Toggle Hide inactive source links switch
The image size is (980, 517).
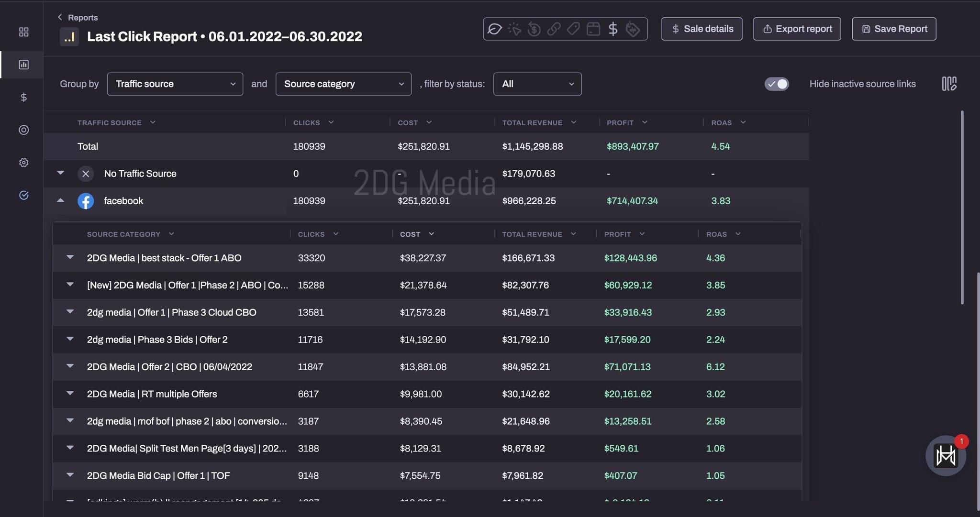point(776,84)
